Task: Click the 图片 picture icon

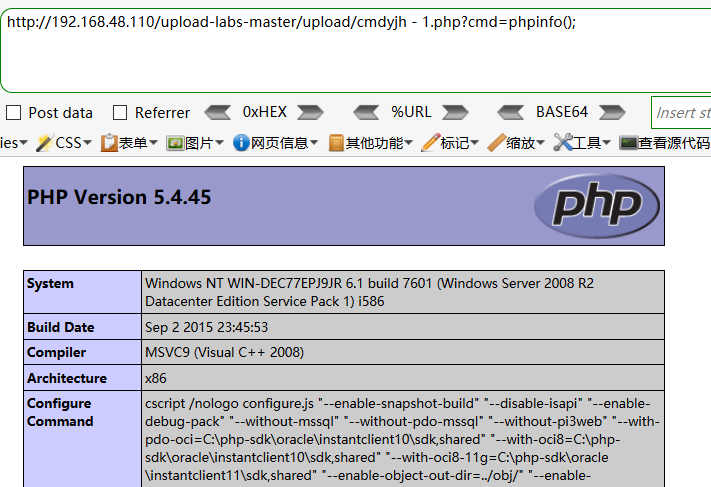Action: pyautogui.click(x=175, y=143)
